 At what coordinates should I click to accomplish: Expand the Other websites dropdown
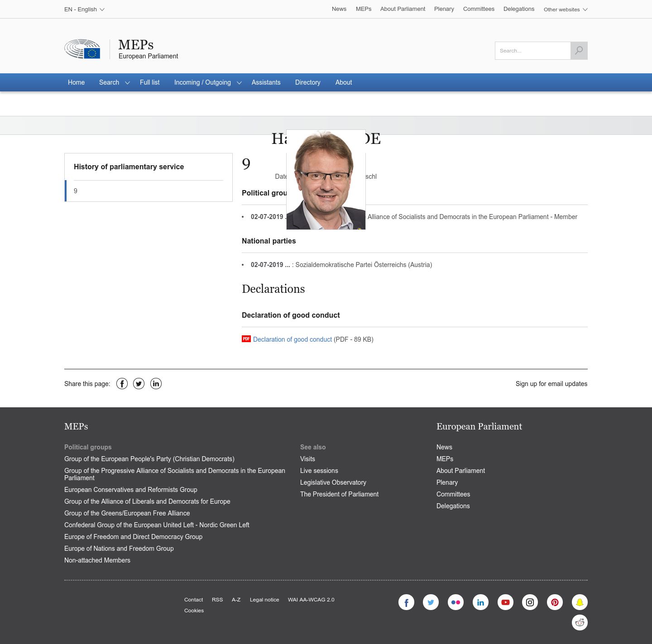pos(566,10)
